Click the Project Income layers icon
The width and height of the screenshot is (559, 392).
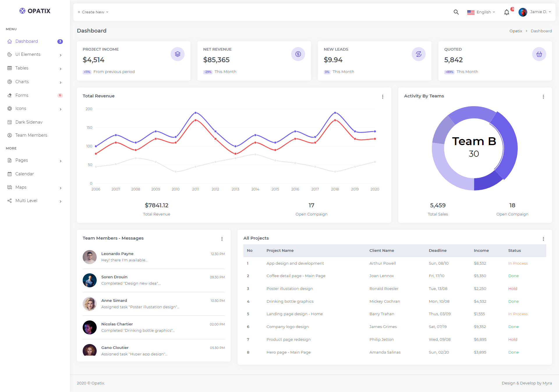177,54
